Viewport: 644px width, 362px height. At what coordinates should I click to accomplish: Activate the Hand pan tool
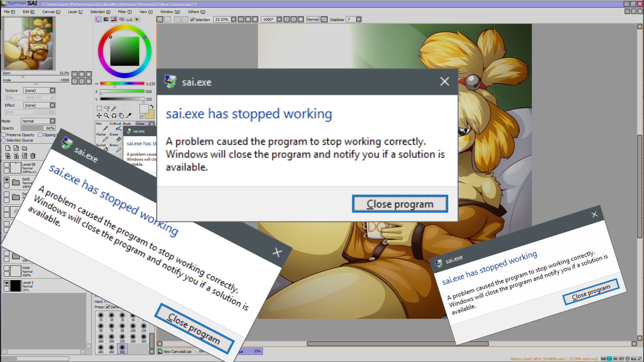point(121,116)
